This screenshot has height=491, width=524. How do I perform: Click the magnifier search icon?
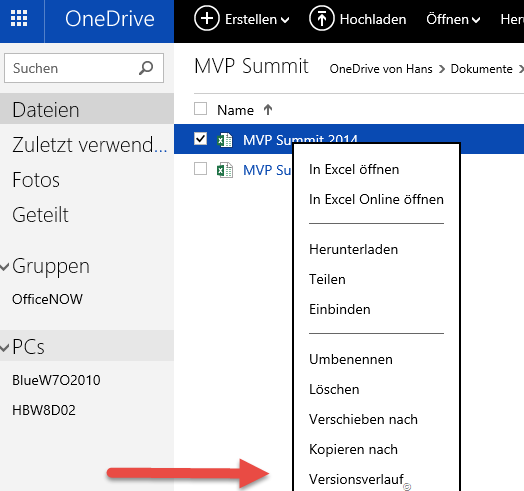(146, 68)
